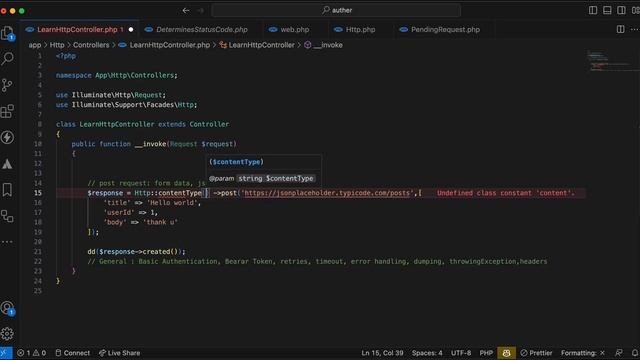Click the 'app' breadcrumb segment
The height and width of the screenshot is (360, 640).
pyautogui.click(x=35, y=45)
